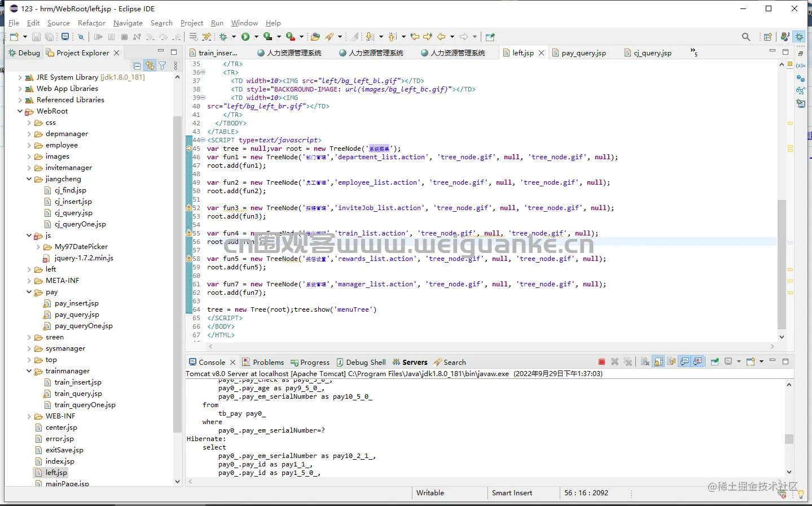Toggle Scroll Lock in the Console

pos(659,361)
